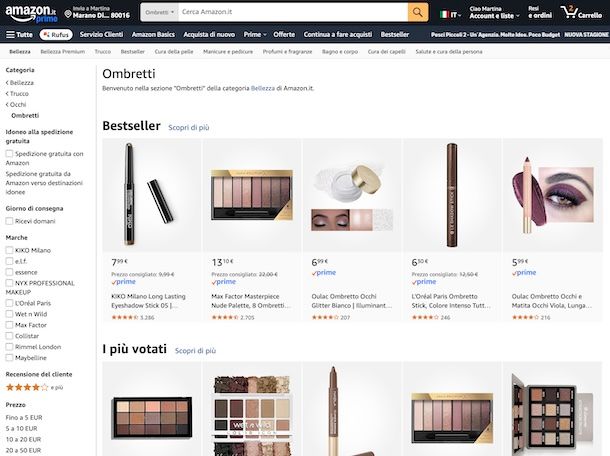Check the Wet n Wild brand filter
This screenshot has width=610, height=456.
pos(9,314)
